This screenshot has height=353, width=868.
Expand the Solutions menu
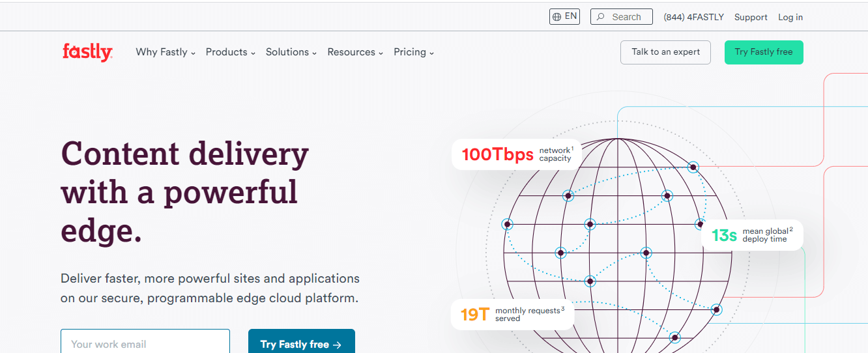click(x=291, y=52)
